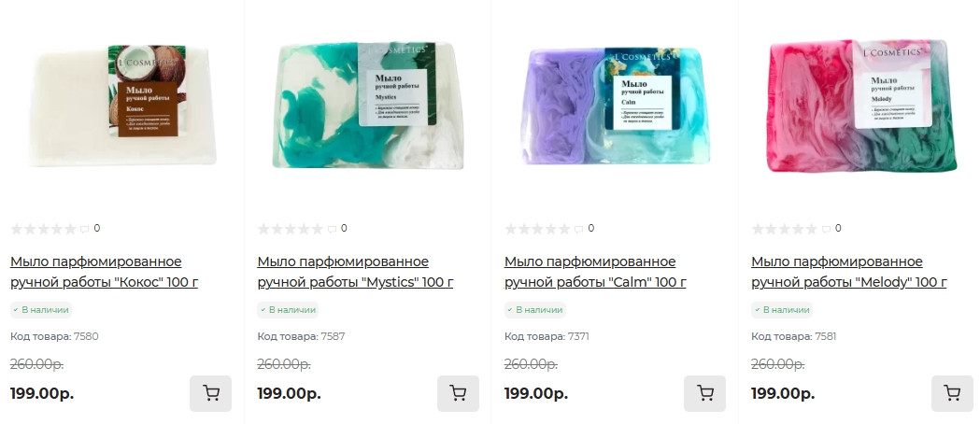Open "Melody" 100 г product title link
The width and height of the screenshot is (980, 424).
point(849,272)
